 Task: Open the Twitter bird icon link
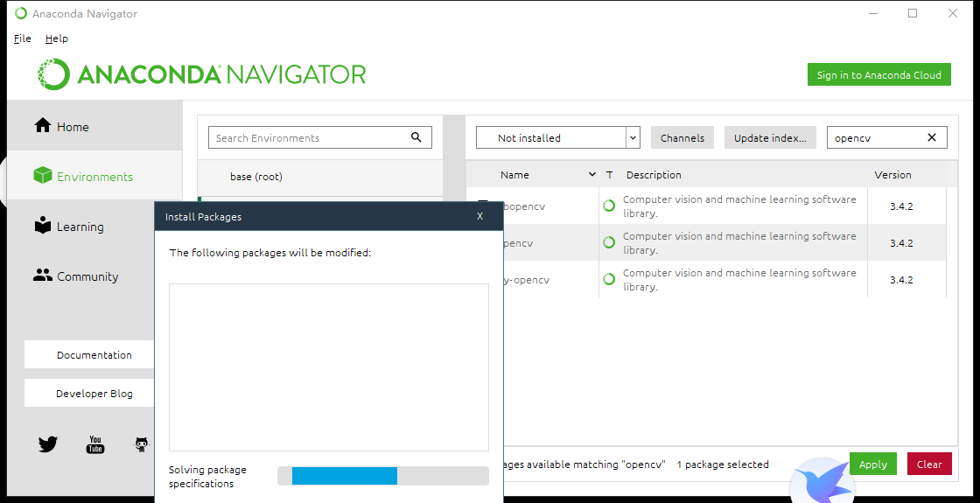coord(48,444)
